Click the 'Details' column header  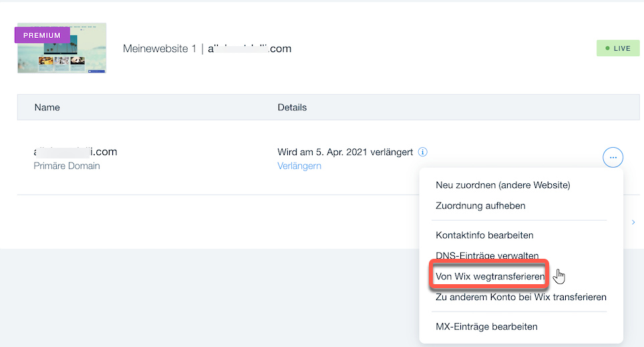tap(292, 107)
